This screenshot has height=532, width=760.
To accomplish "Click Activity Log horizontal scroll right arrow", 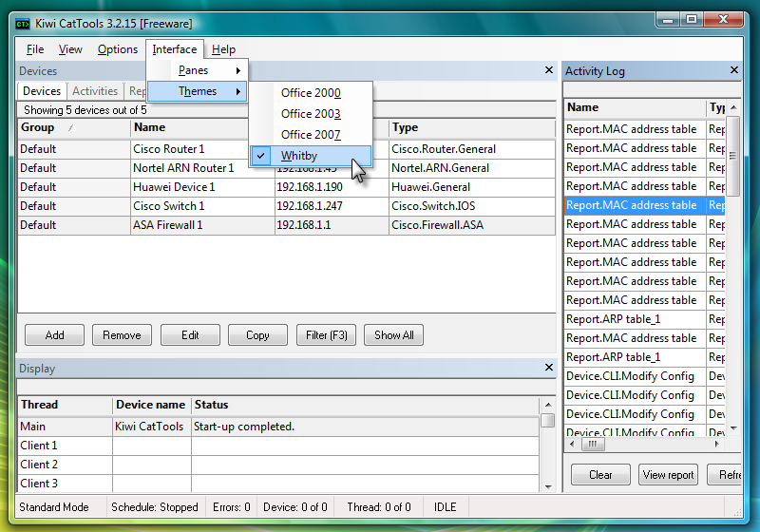I will pyautogui.click(x=717, y=444).
